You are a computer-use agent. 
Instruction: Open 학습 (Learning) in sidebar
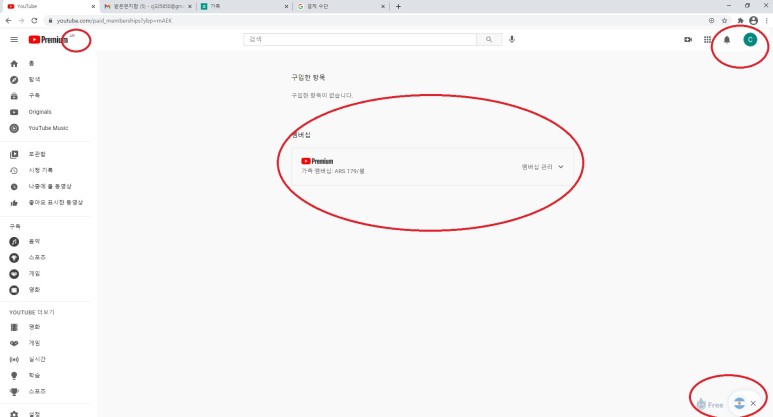[x=34, y=376]
